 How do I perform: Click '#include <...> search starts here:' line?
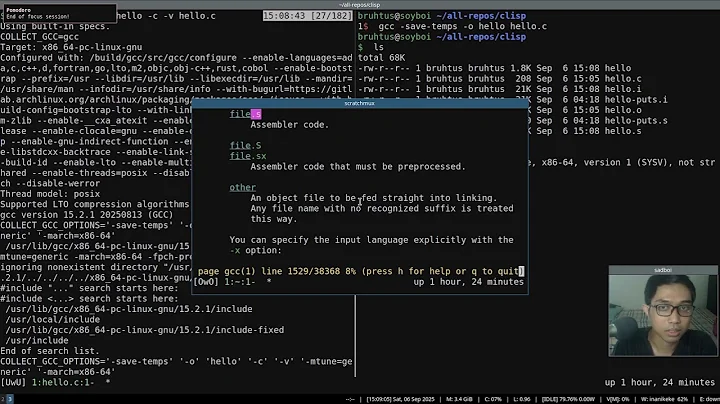tap(89, 298)
